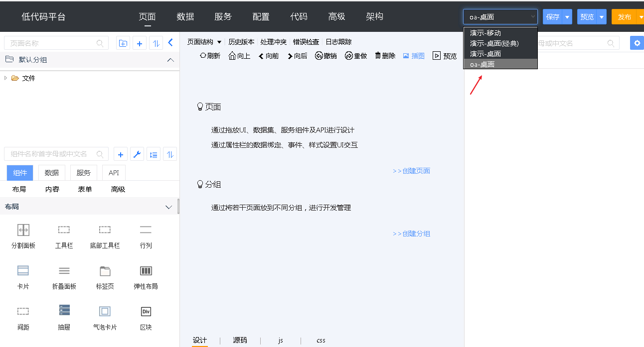Switch to the 源码 bottom tab
Viewport: 644px width, 347px height.
click(240, 340)
